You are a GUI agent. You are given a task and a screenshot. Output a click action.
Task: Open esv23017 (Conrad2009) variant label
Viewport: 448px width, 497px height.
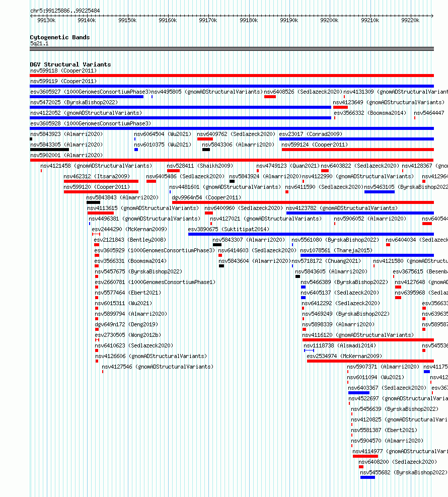(311, 134)
